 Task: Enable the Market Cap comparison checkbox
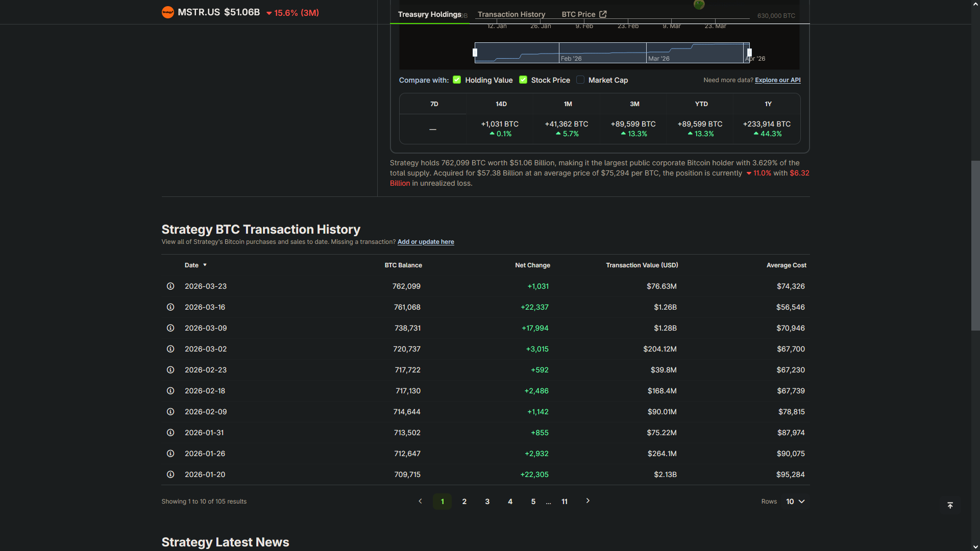(x=580, y=80)
